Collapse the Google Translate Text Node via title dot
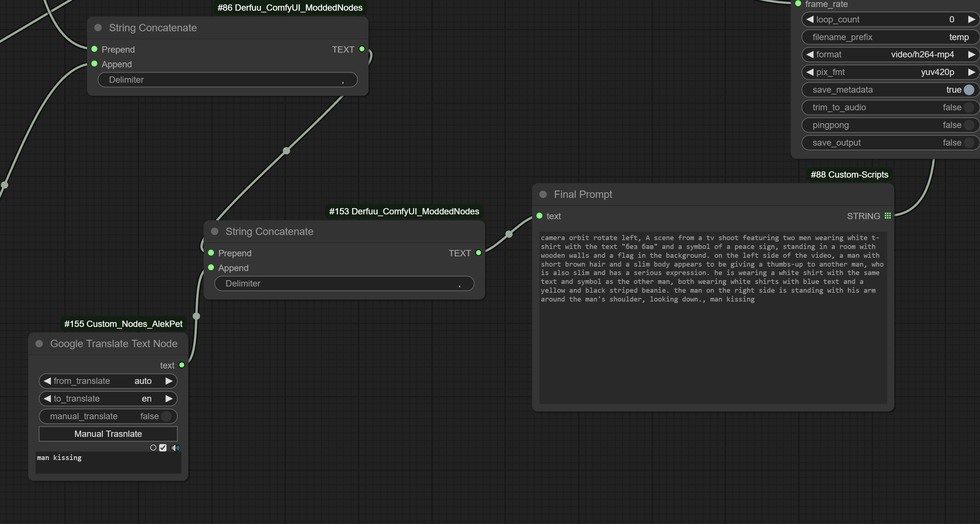The width and height of the screenshot is (980, 524). pyautogui.click(x=39, y=343)
